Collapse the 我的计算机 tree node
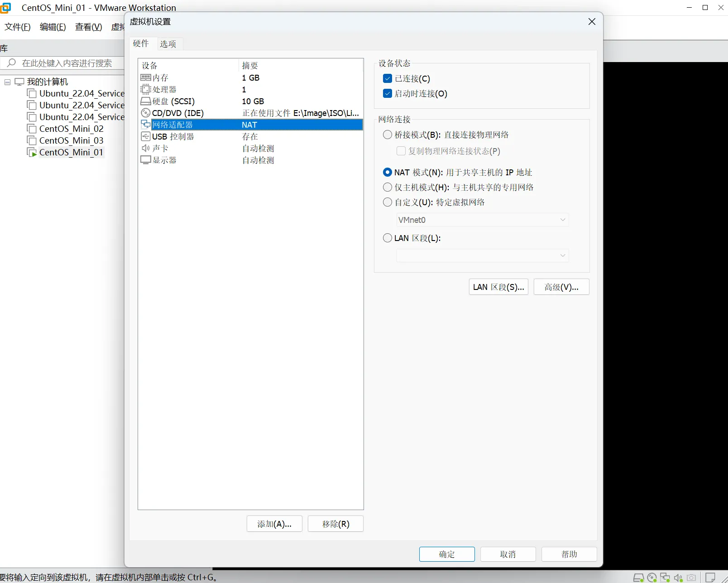 (8, 82)
